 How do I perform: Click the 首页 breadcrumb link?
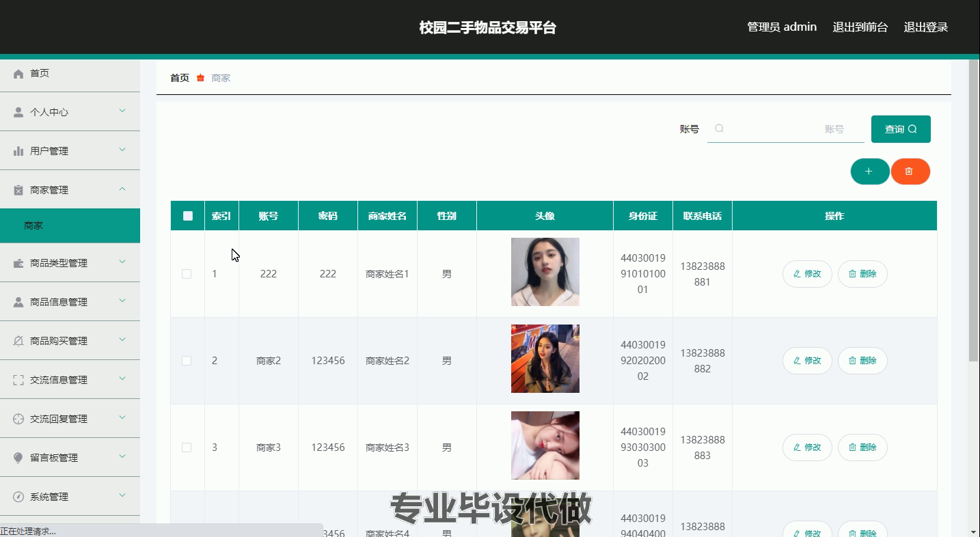pos(180,78)
